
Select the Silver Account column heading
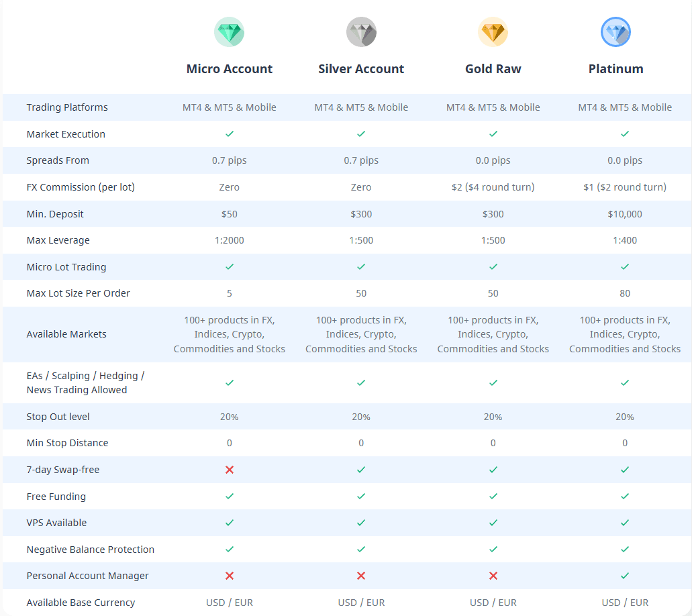tap(361, 69)
